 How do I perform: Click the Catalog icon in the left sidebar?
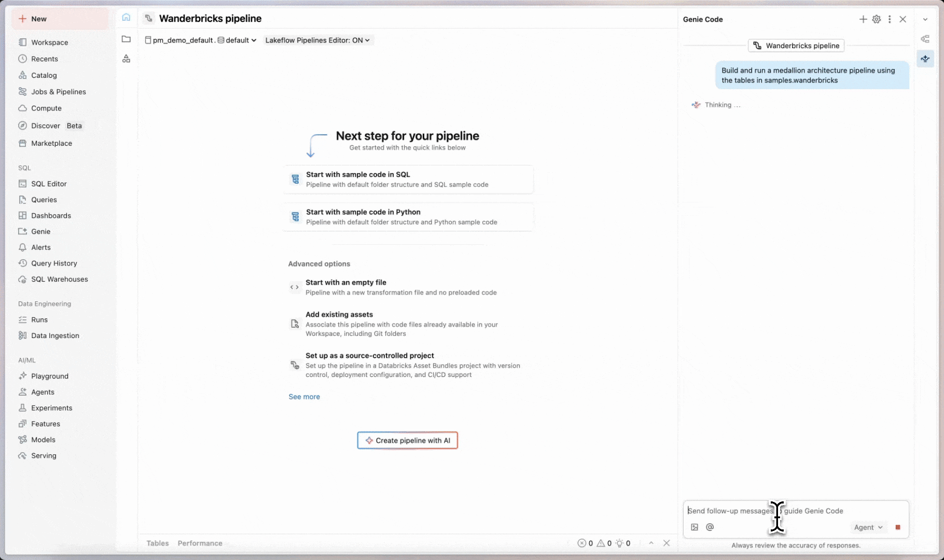click(22, 75)
